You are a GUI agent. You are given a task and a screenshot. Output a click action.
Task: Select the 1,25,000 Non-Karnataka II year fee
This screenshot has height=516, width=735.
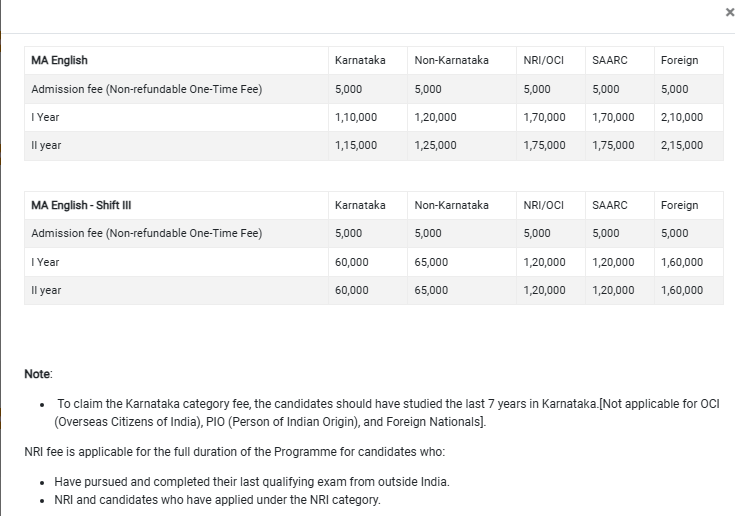435,145
